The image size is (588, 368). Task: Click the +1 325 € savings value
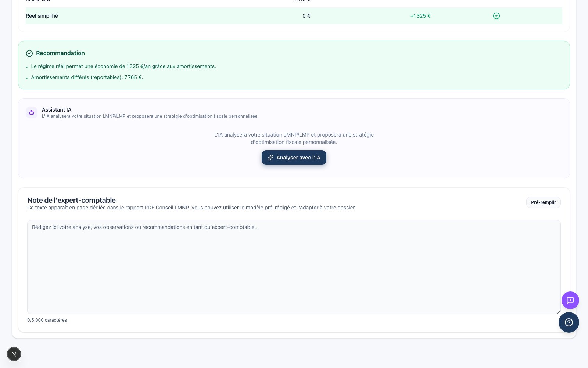point(420,16)
